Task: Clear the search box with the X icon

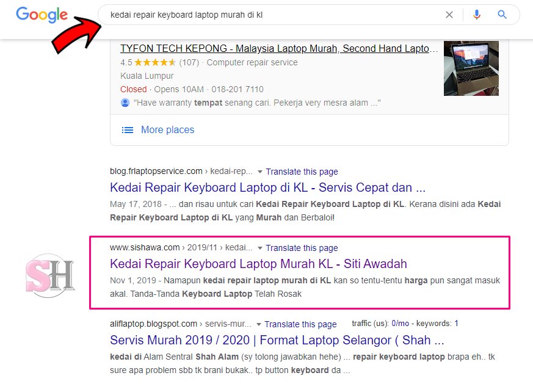Action: point(449,15)
